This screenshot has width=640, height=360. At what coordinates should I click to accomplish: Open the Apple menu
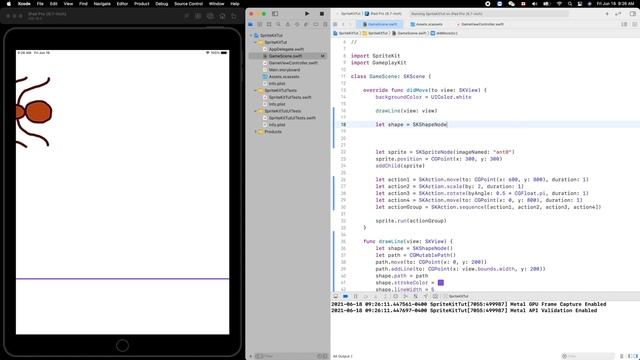[x=9, y=4]
